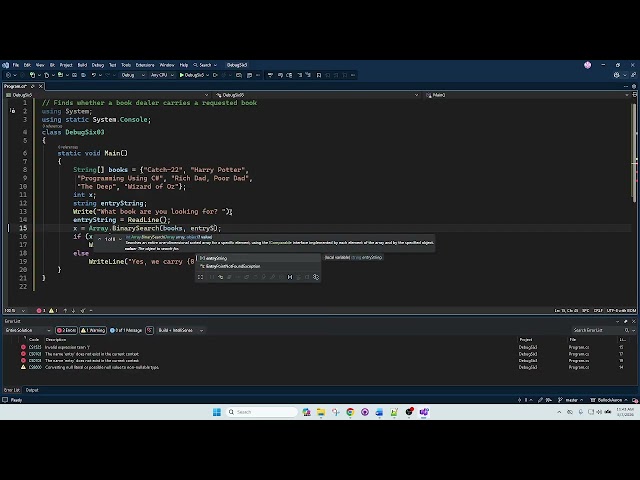Screen dimensions: 640x480
Task: Sort Error List by Code column
Action: [x=34, y=340]
